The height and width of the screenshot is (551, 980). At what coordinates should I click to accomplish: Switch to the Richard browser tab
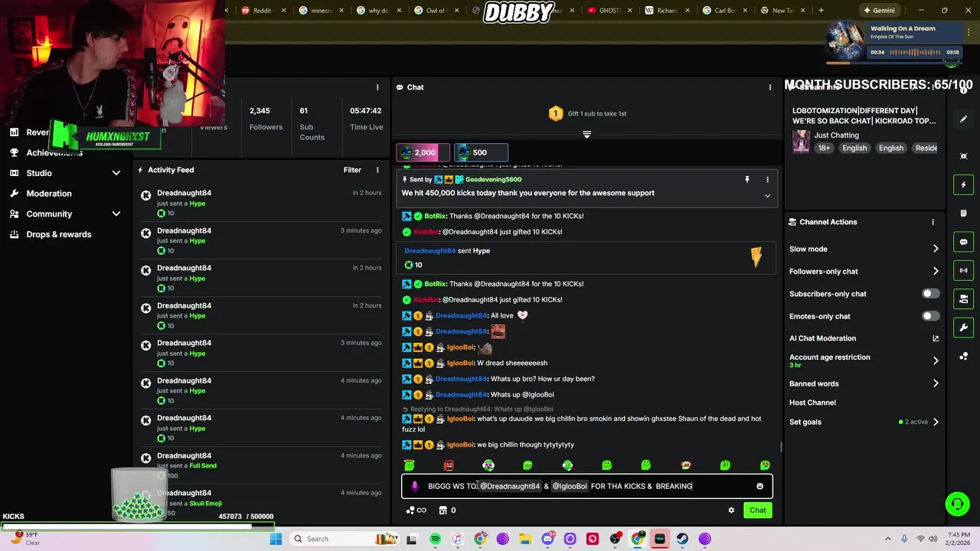[x=666, y=11]
